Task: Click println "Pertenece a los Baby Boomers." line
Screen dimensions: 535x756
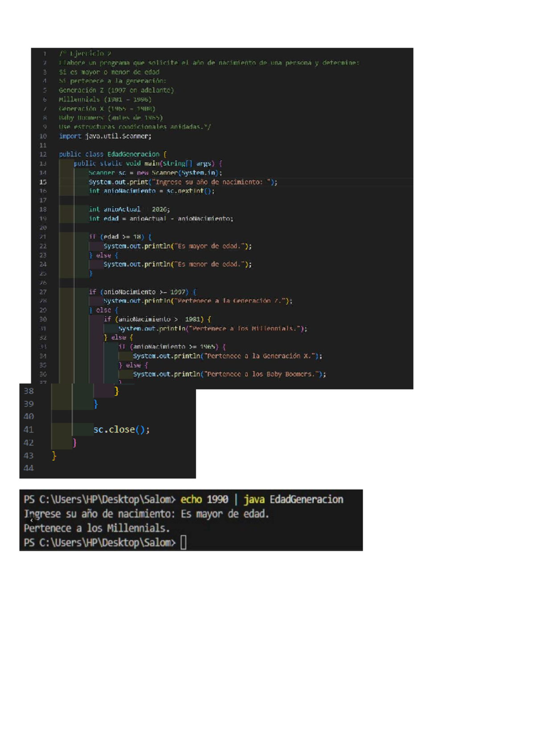Action: 229,374
